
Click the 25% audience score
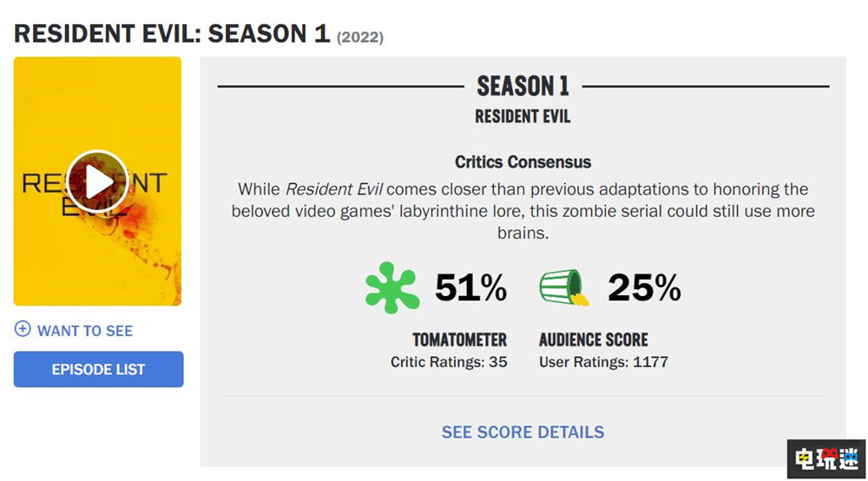point(644,287)
